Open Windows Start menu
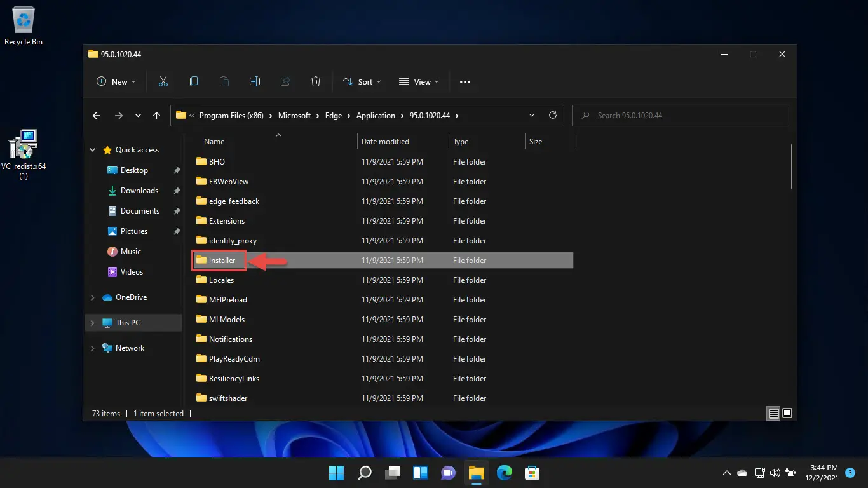Image resolution: width=868 pixels, height=488 pixels. coord(336,473)
